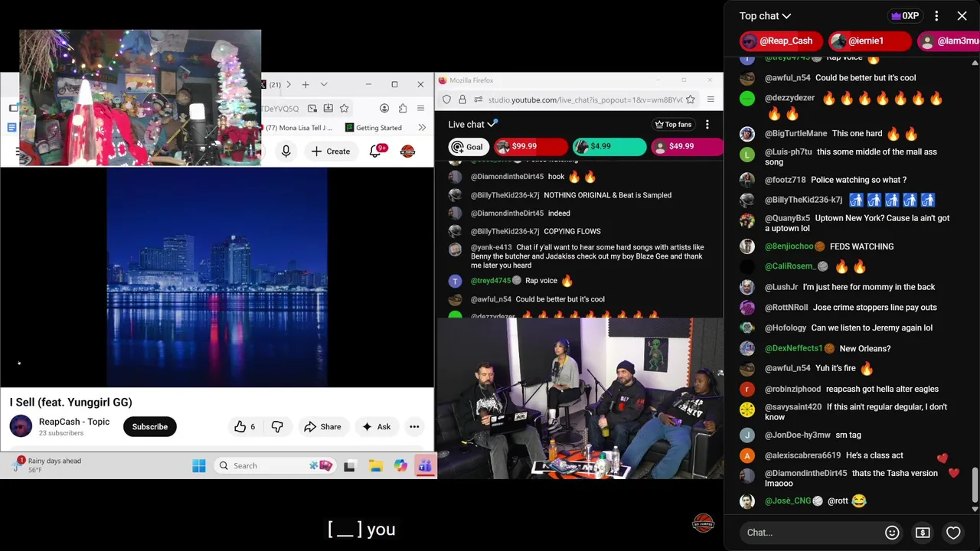Click the popout window URL address bar
This screenshot has height=551, width=980.
[x=586, y=100]
